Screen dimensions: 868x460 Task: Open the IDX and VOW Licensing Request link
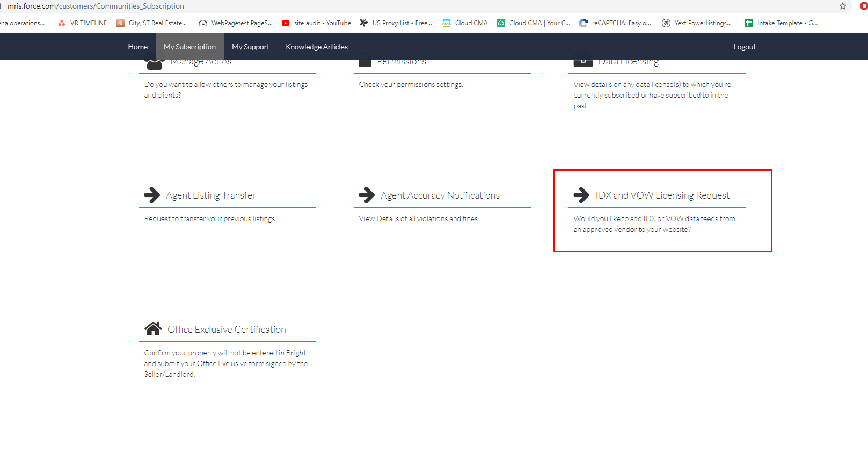[x=662, y=195]
